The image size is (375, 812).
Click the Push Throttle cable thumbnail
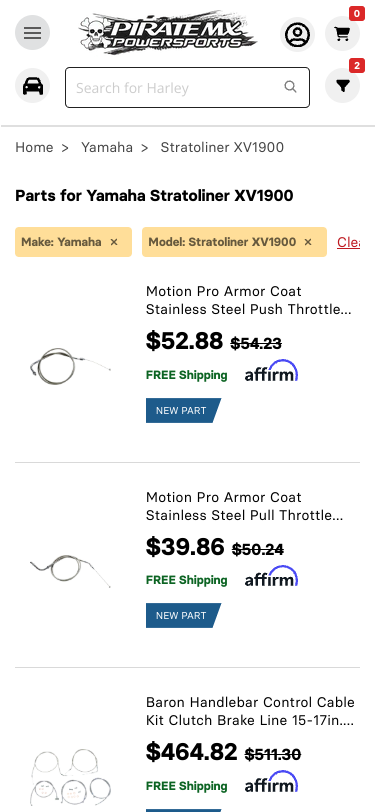70,366
